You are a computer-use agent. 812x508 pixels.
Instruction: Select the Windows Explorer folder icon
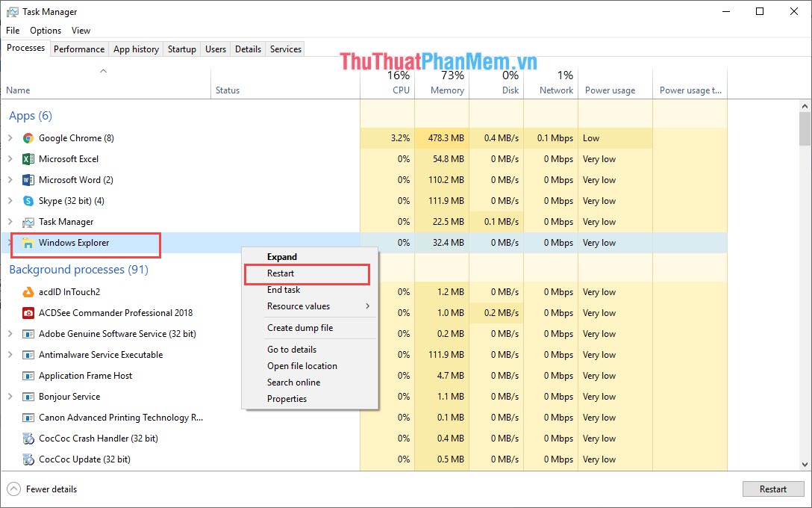click(27, 243)
